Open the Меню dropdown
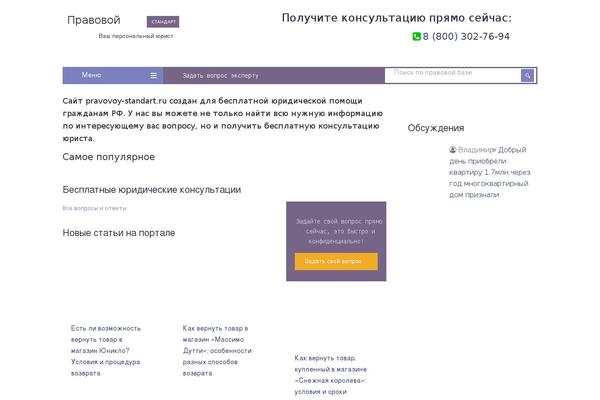600x400 pixels. 113,75
